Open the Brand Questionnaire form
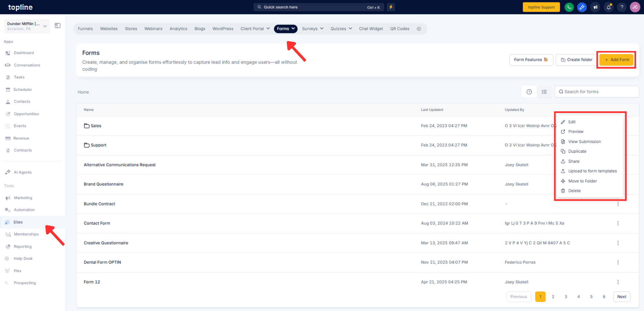 pyautogui.click(x=104, y=184)
